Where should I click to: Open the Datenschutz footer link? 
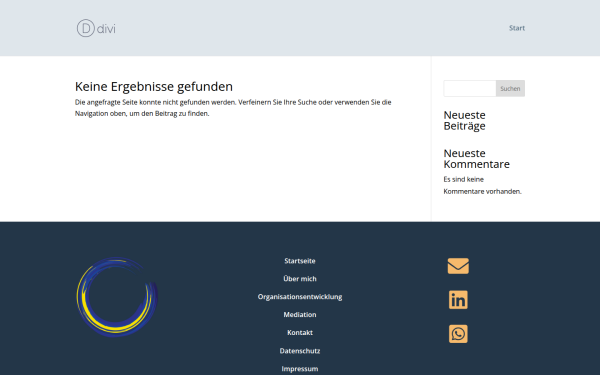tap(300, 351)
